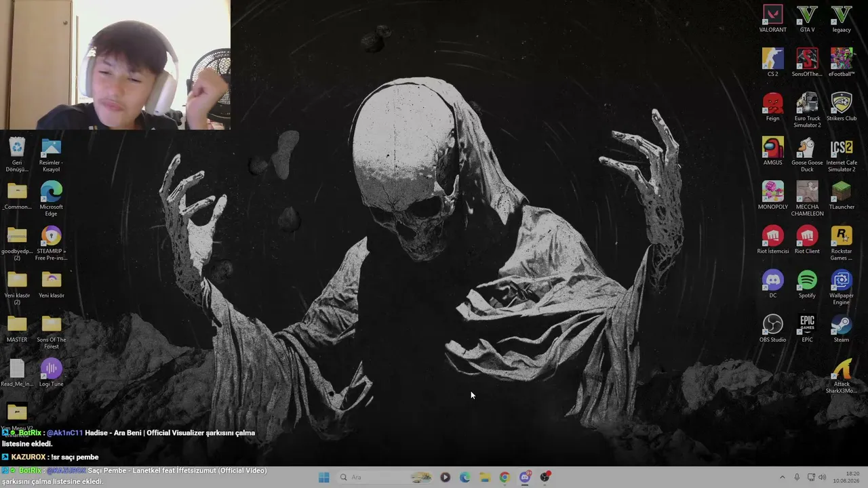Select the Resimler - Kısayol shortcut
Image resolution: width=868 pixels, height=488 pixels.
tap(52, 155)
